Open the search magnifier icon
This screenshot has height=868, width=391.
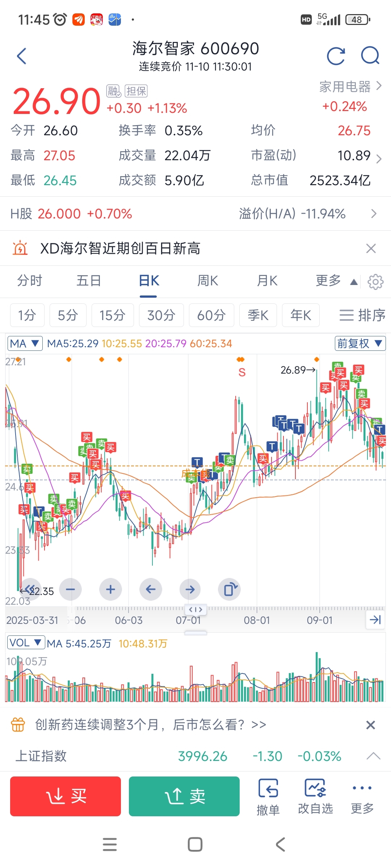click(x=370, y=56)
